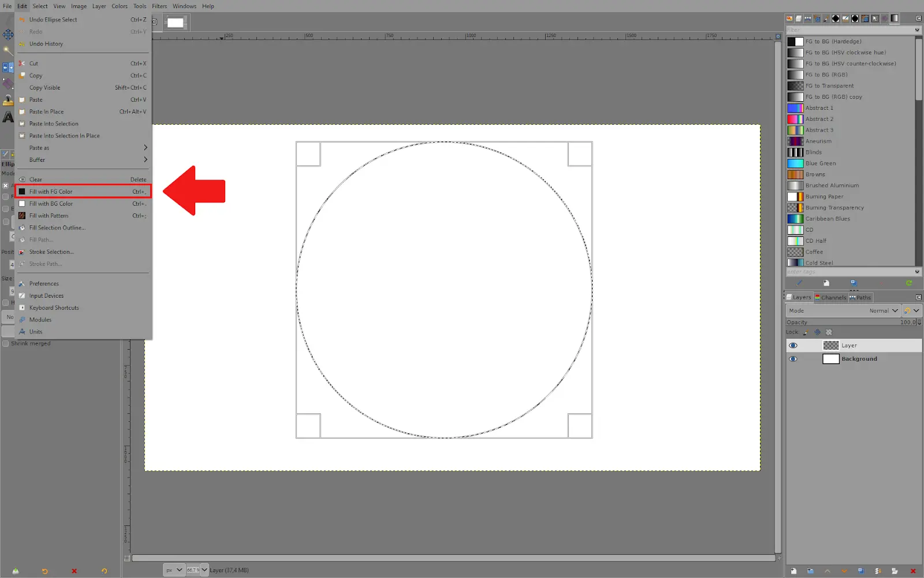Screen dimensions: 924x578
Task: Anchor the floating layer
Action: (895, 571)
